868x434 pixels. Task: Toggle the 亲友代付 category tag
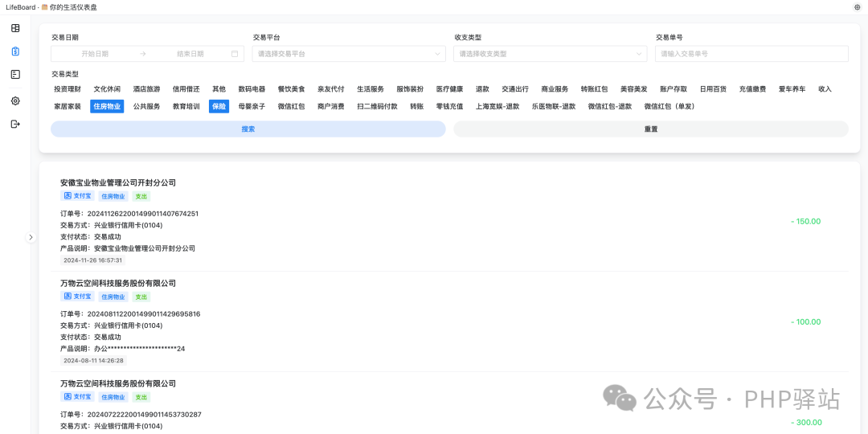click(331, 89)
